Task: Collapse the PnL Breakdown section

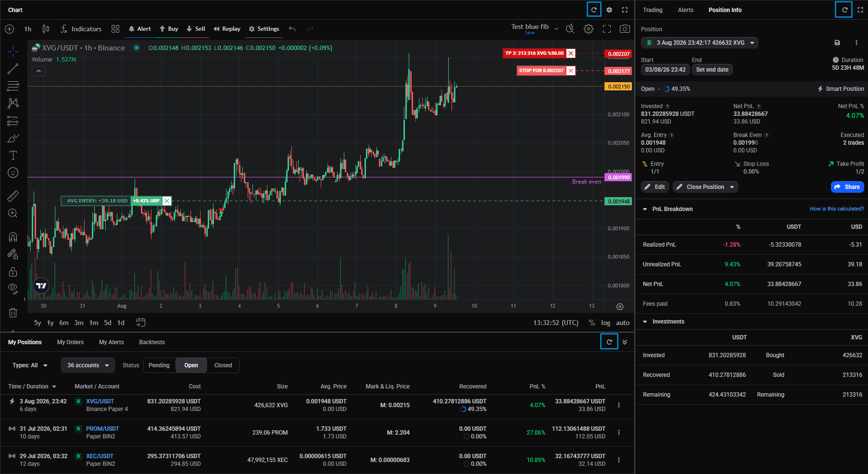Action: [x=645, y=209]
